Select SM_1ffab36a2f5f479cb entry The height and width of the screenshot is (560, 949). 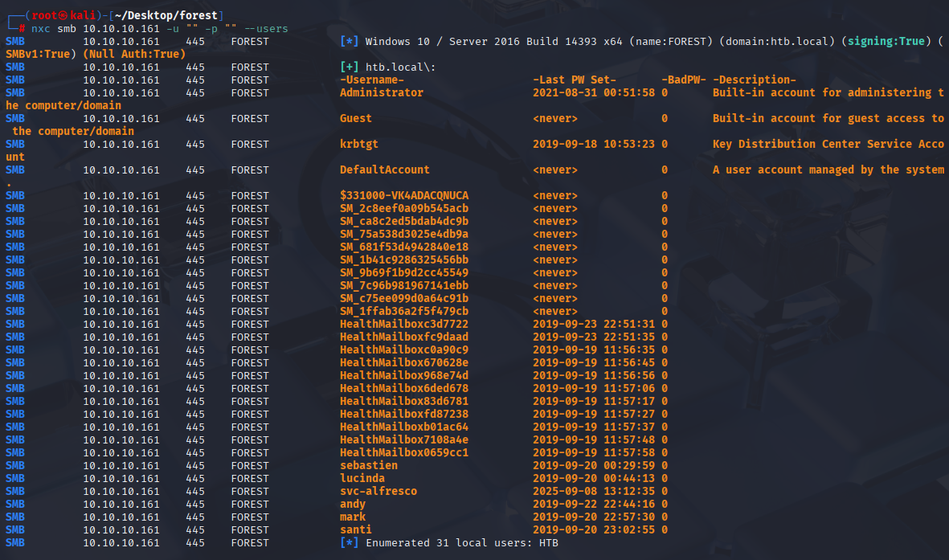(x=403, y=311)
